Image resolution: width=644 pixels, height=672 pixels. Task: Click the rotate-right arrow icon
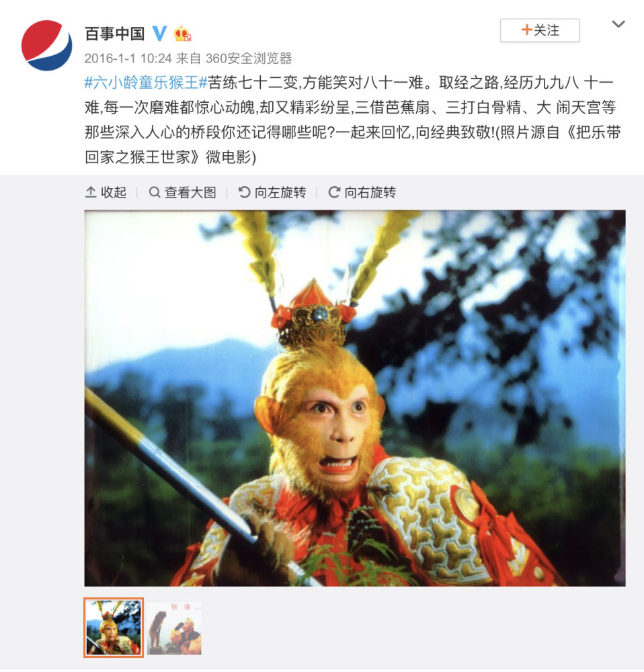point(334,192)
